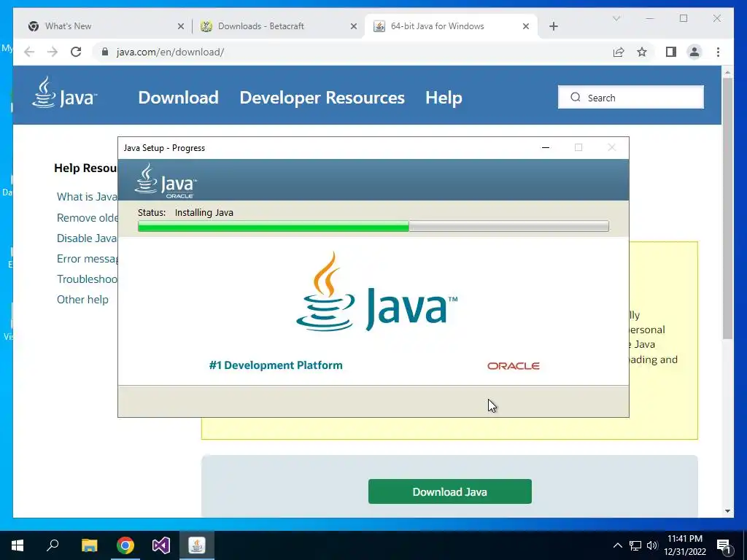Open the Troubleshoot link in Help Resources
Image resolution: width=747 pixels, height=560 pixels.
[88, 279]
